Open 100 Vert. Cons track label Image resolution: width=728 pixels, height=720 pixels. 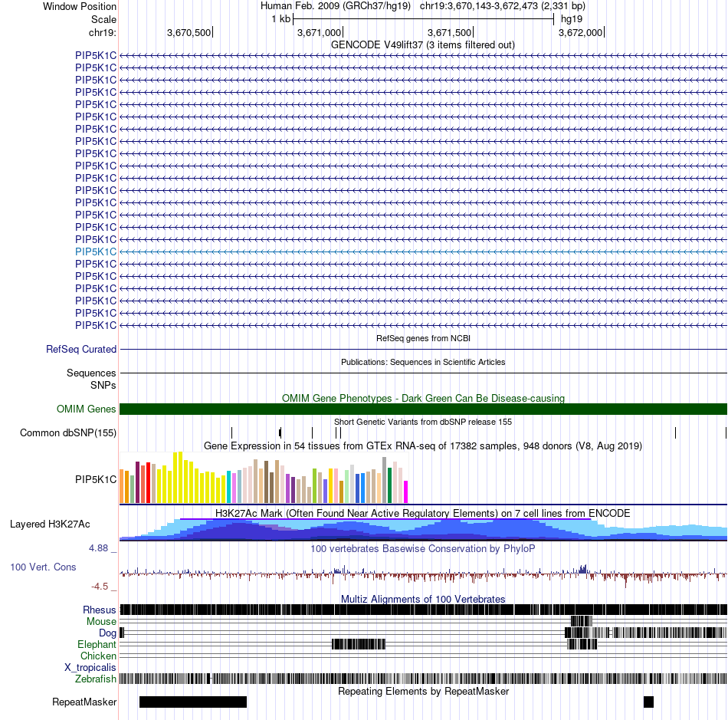pyautogui.click(x=43, y=567)
